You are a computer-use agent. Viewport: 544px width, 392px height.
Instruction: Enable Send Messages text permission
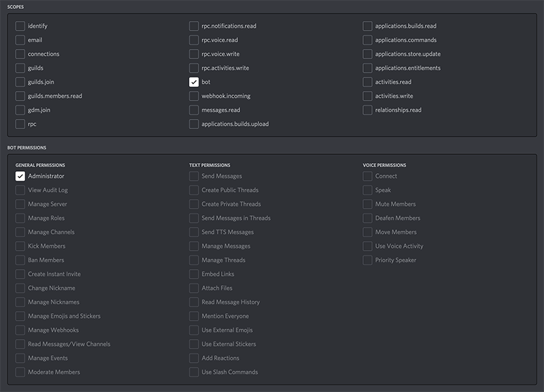(194, 177)
